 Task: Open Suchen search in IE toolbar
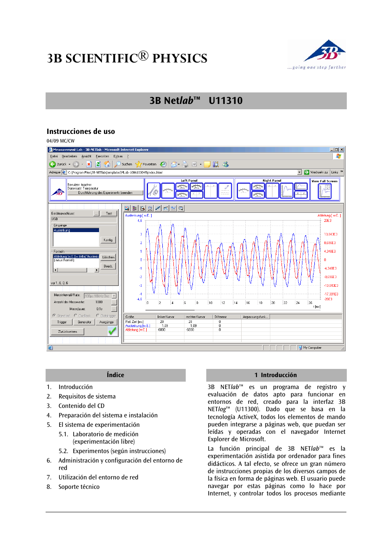click(x=123, y=164)
